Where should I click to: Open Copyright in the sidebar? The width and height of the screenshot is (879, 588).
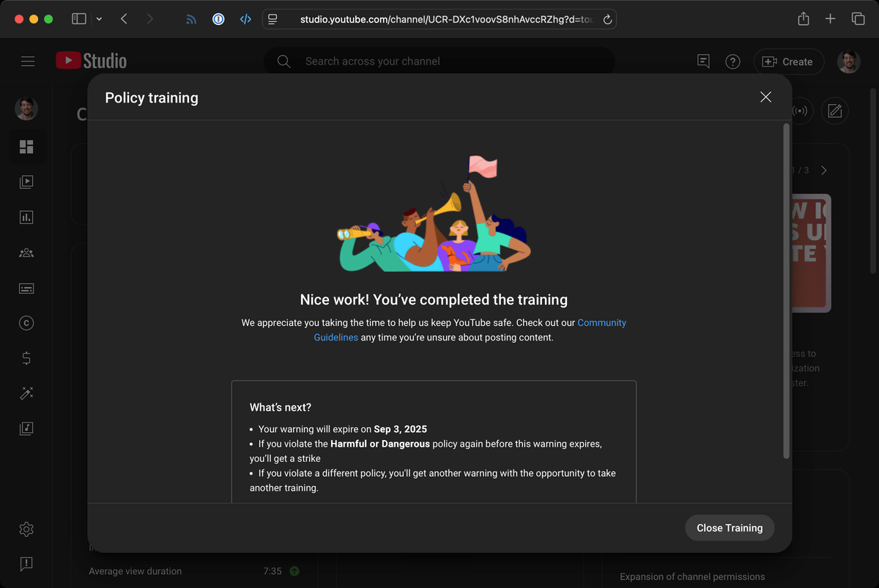coord(26,323)
